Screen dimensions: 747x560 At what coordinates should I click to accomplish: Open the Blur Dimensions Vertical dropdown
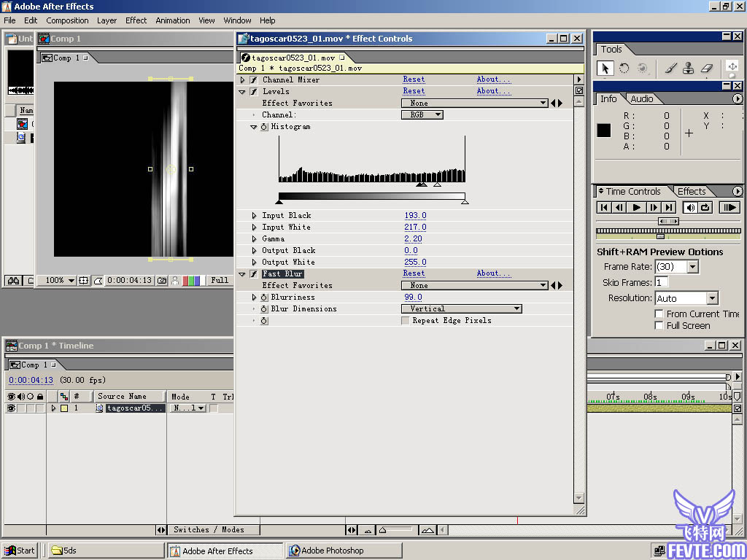[462, 309]
